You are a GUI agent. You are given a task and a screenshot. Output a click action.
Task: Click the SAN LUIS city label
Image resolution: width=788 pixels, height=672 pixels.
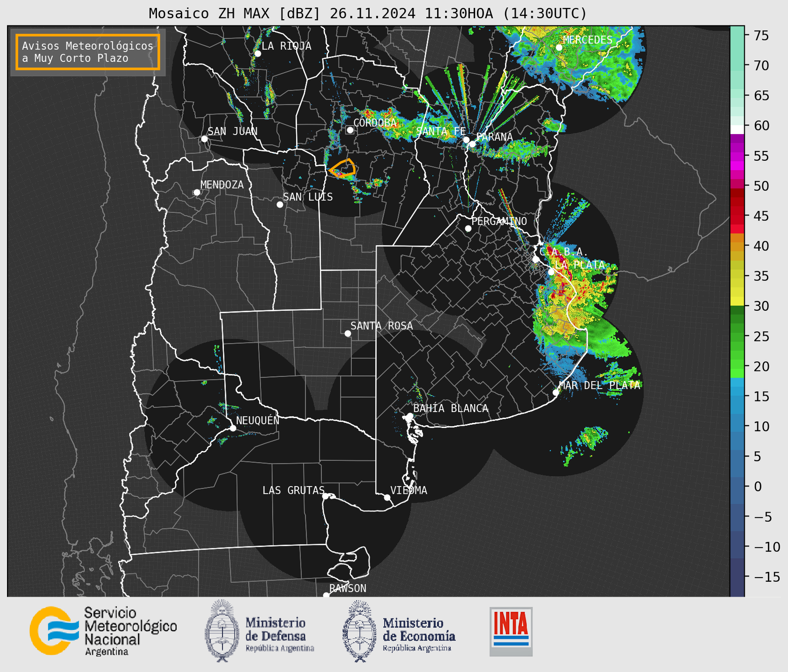tap(308, 197)
